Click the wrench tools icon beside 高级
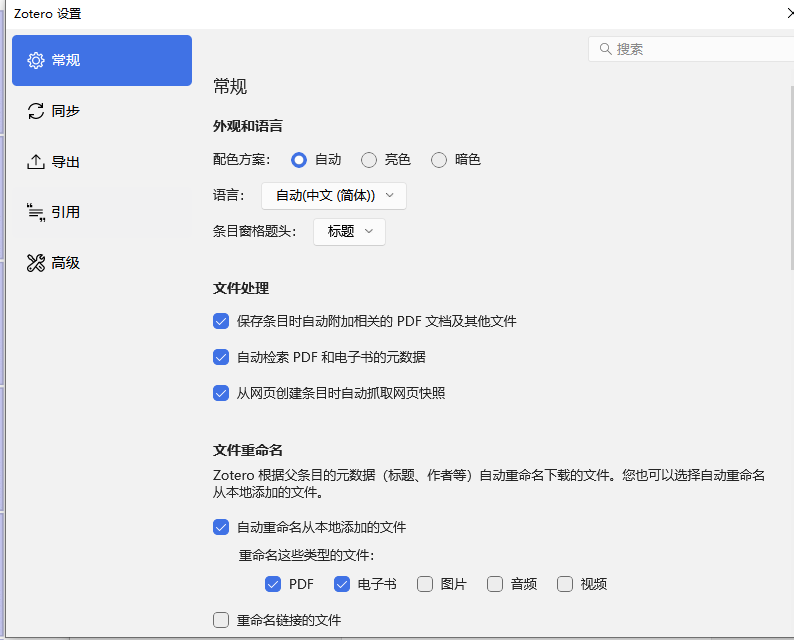794x640 pixels. (x=35, y=263)
